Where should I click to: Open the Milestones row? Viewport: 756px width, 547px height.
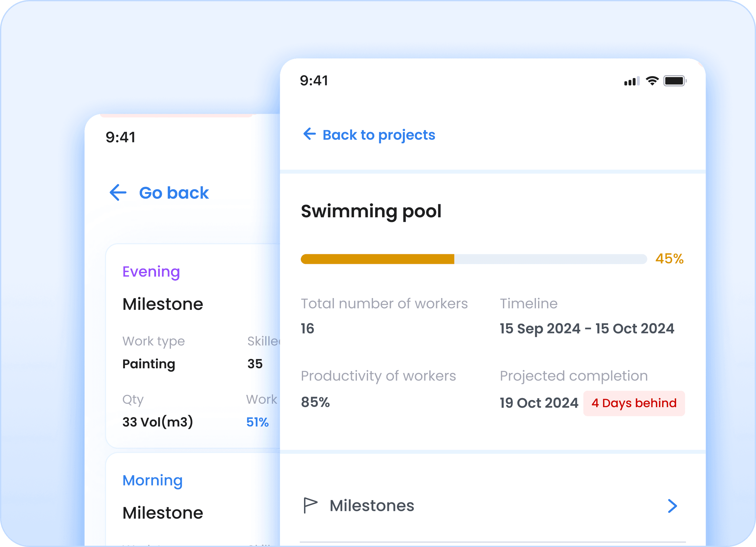(x=372, y=506)
